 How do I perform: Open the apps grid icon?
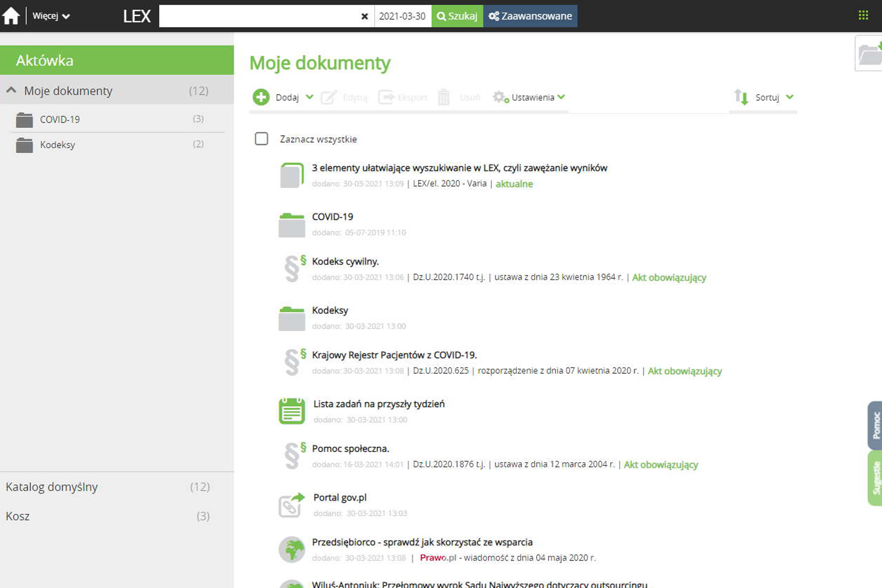863,16
